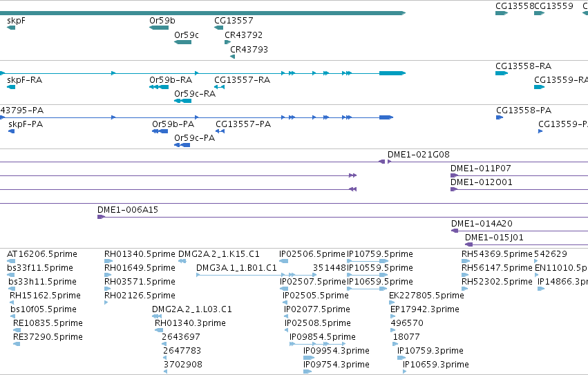Screen dimensions: 588x375
Task: Click the skpF-RA transcript
Action: tap(11, 87)
